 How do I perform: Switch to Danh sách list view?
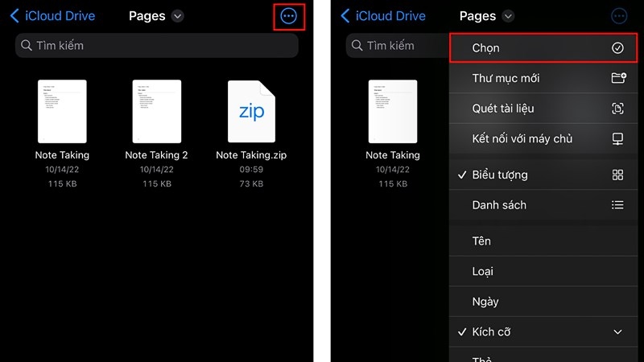pos(543,205)
